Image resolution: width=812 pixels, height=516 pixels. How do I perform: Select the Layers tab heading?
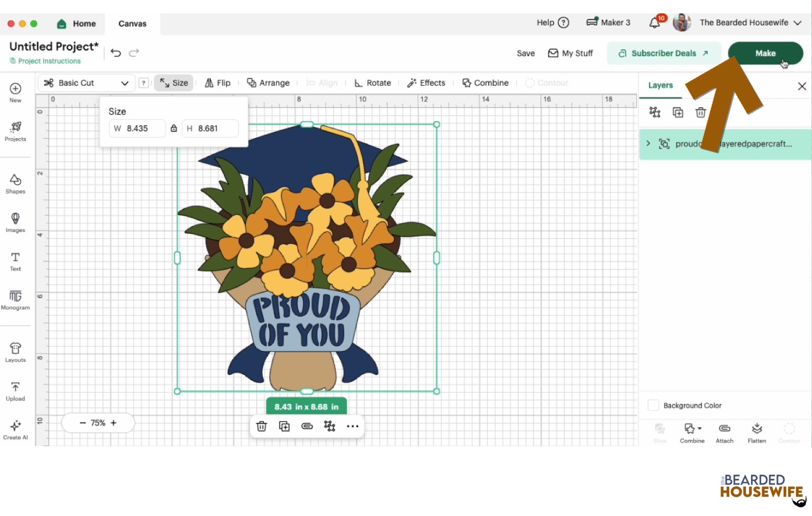[x=660, y=85]
